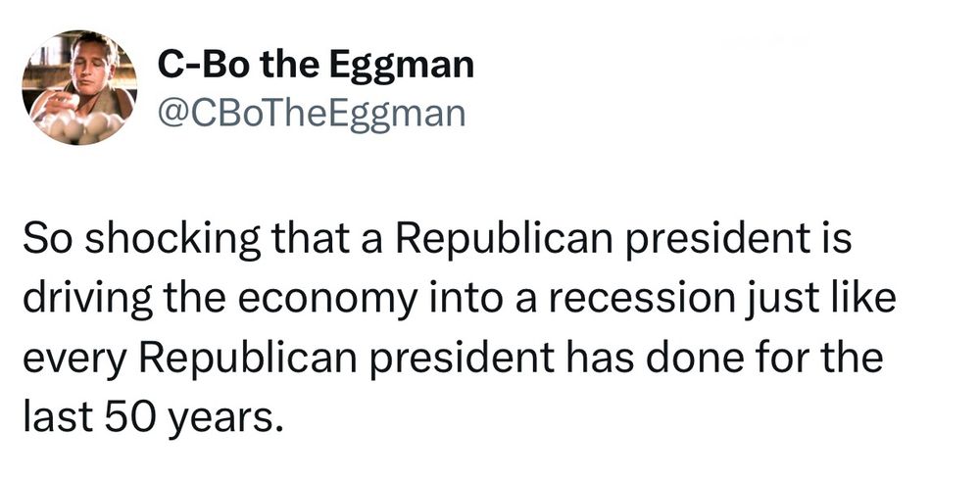Screen dimensions: 980x480
Task: Click the word "president is" on first line
Action: pos(736,241)
